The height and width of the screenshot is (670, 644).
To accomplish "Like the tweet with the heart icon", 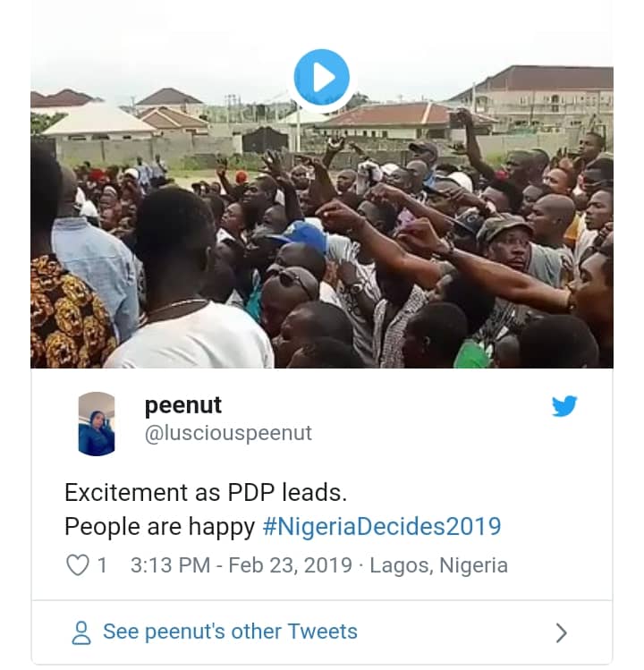I will [79, 565].
